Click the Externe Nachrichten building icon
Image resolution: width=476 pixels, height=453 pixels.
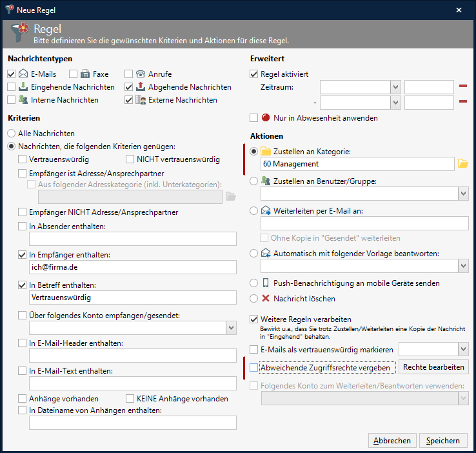tap(140, 99)
